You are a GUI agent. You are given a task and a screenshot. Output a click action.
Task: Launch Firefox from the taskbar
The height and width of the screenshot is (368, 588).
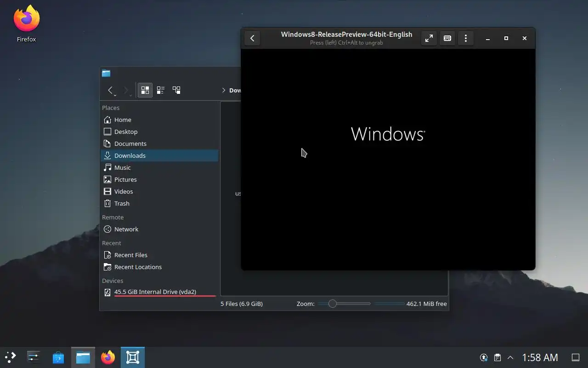click(108, 357)
